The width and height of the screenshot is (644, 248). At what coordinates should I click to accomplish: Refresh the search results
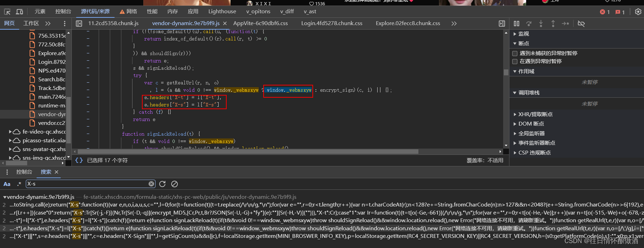162,184
